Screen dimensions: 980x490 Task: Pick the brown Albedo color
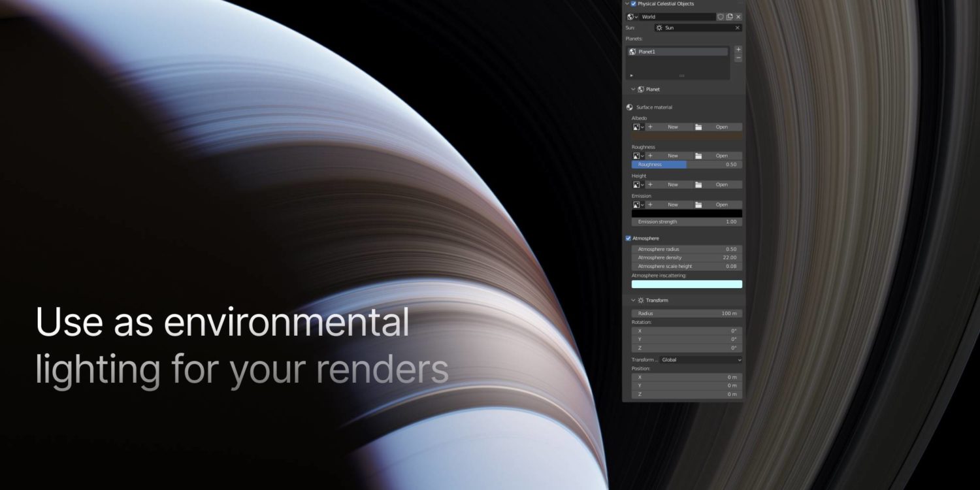pyautogui.click(x=687, y=135)
